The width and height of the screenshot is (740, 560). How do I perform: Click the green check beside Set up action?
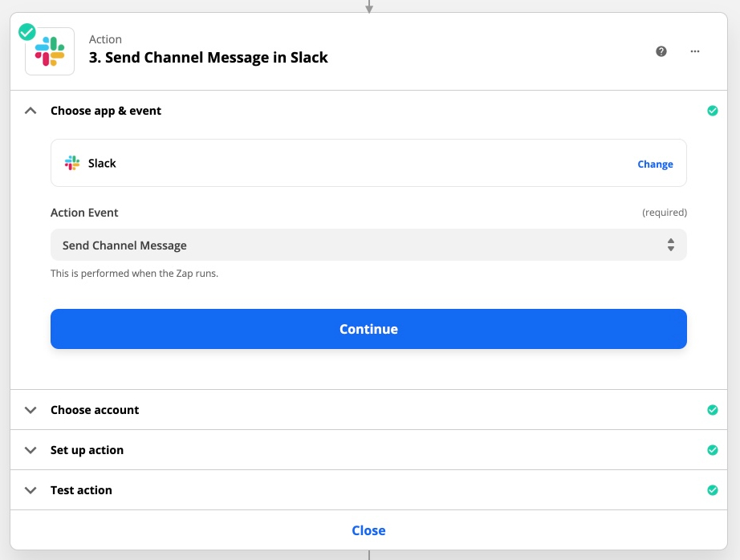pyautogui.click(x=712, y=450)
